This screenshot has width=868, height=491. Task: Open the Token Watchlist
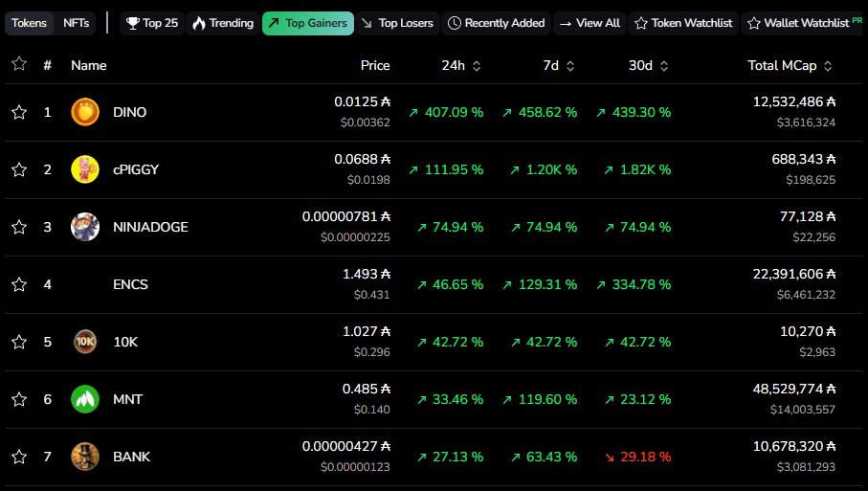coord(683,23)
